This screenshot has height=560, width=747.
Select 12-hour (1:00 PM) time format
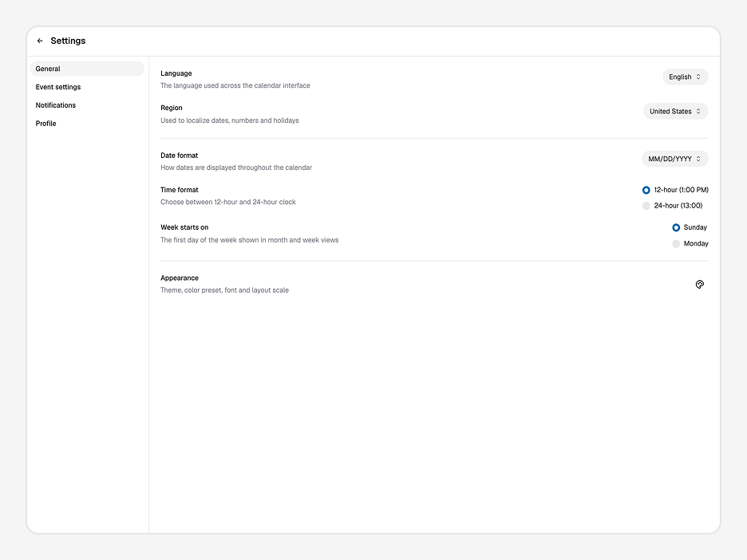[675, 190]
